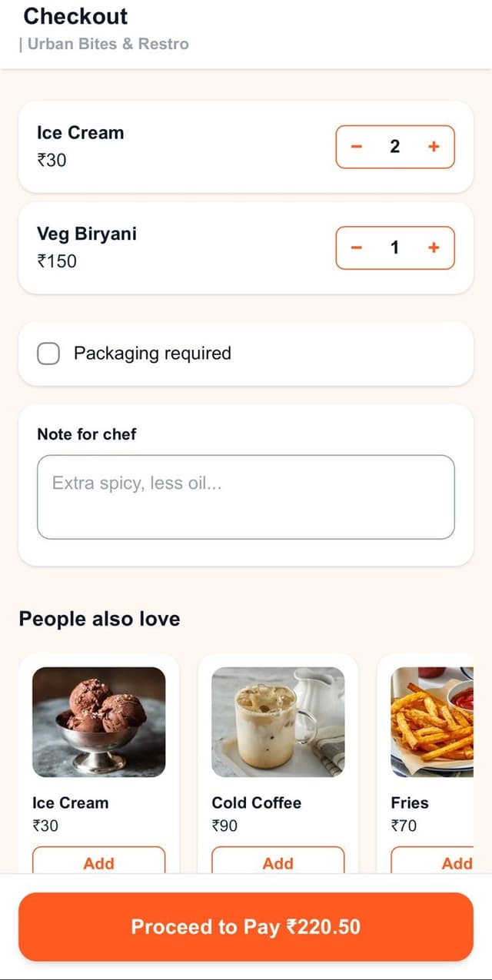Add Ice Cream from People also love
This screenshot has height=980, width=492.
click(x=99, y=862)
